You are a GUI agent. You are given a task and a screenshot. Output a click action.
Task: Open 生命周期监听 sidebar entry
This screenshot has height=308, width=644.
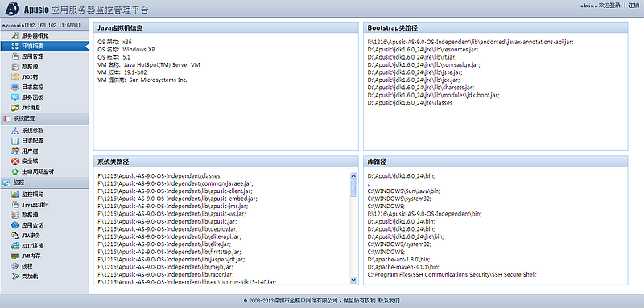click(38, 171)
